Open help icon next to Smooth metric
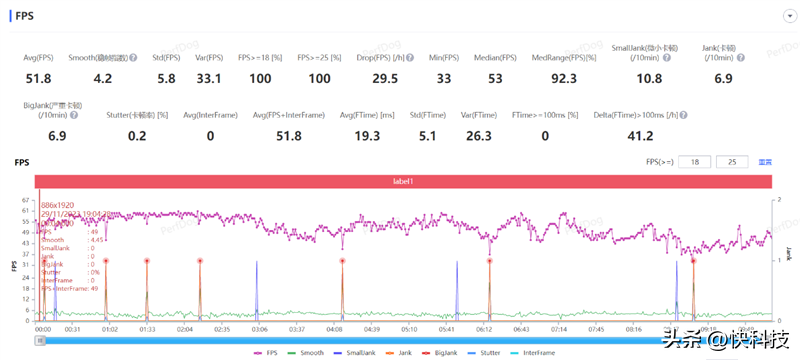This screenshot has height=360, width=800. point(133,58)
